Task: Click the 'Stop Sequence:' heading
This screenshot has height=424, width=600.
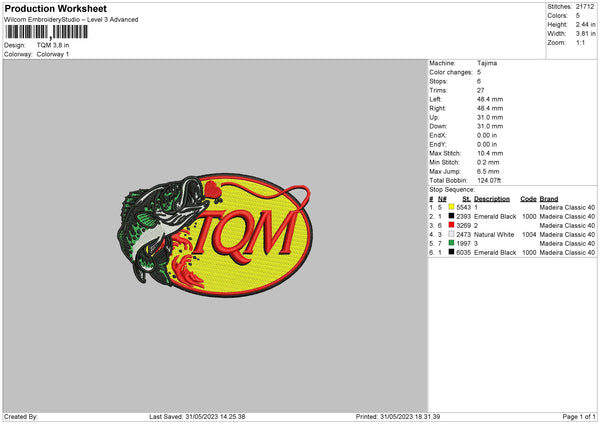Action: pyautogui.click(x=452, y=190)
